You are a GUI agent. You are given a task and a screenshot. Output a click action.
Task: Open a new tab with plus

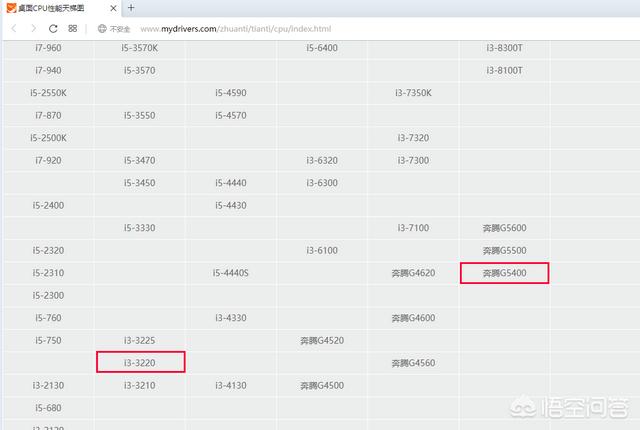pos(131,8)
